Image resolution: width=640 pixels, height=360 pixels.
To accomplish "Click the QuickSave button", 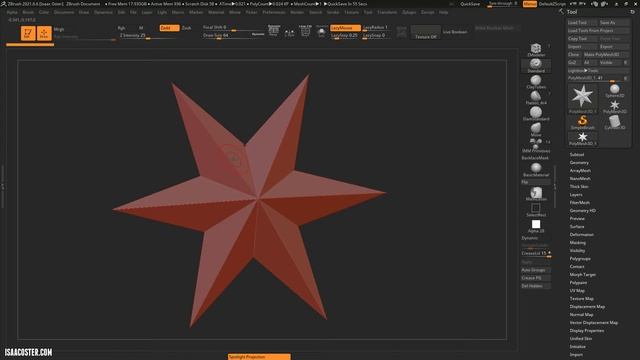I will coord(470,4).
